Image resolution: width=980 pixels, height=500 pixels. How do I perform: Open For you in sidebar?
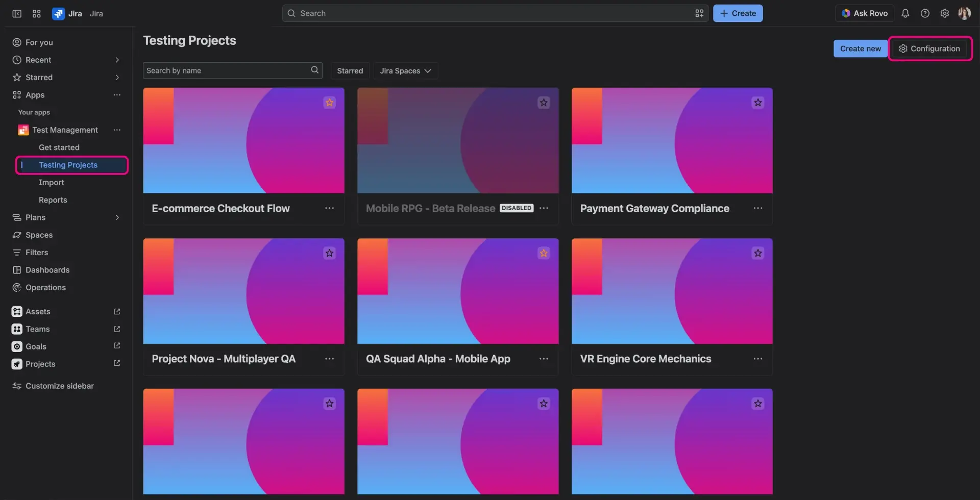[x=68, y=42]
